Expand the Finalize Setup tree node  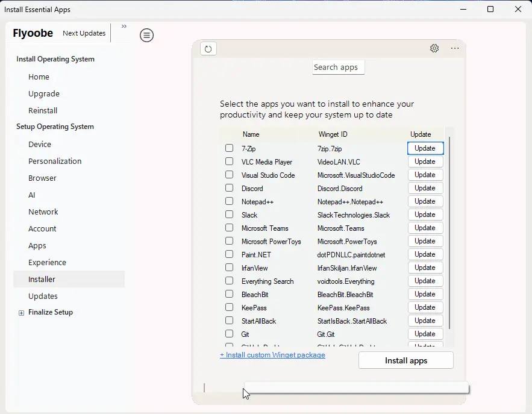click(22, 313)
